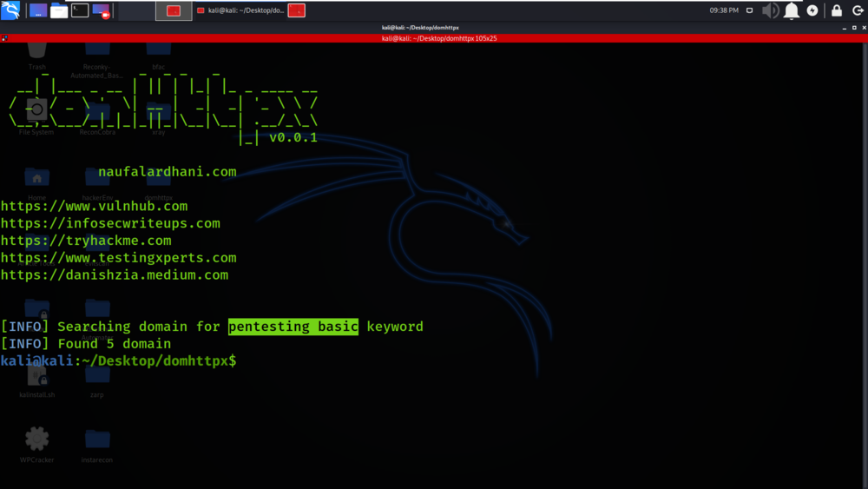Select the hackerEnv desktop folder

click(97, 184)
